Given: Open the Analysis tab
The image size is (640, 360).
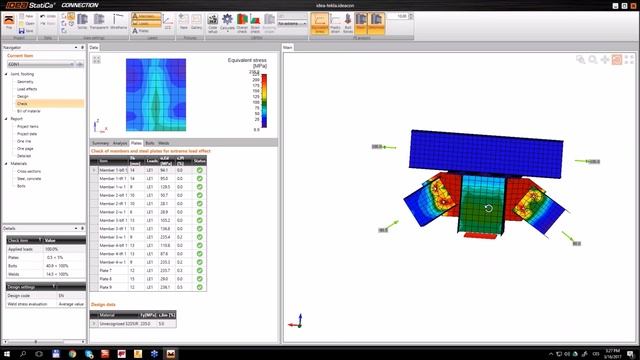Looking at the screenshot, I should 120,143.
